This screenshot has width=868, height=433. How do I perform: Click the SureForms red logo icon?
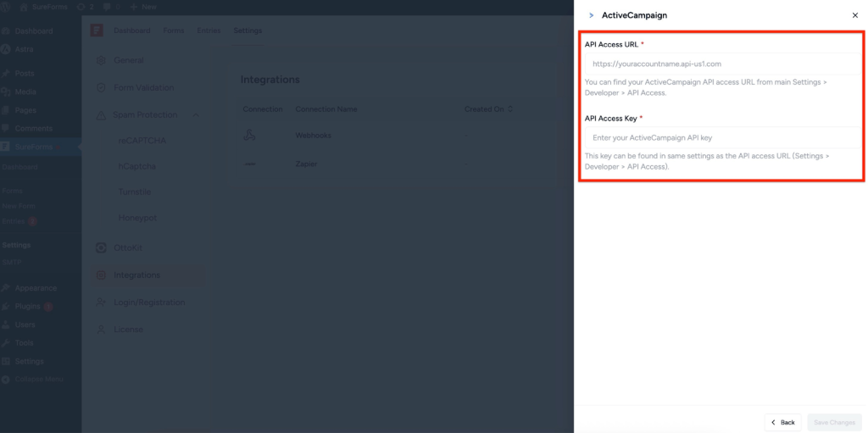coord(97,31)
